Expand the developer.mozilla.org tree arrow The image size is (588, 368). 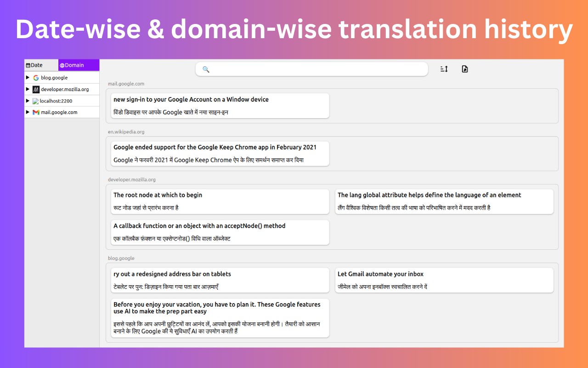click(28, 89)
